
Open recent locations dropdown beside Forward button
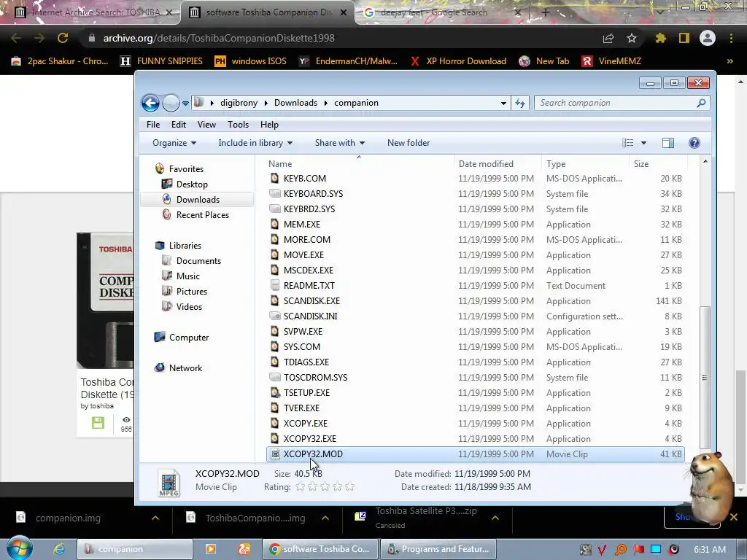(185, 104)
